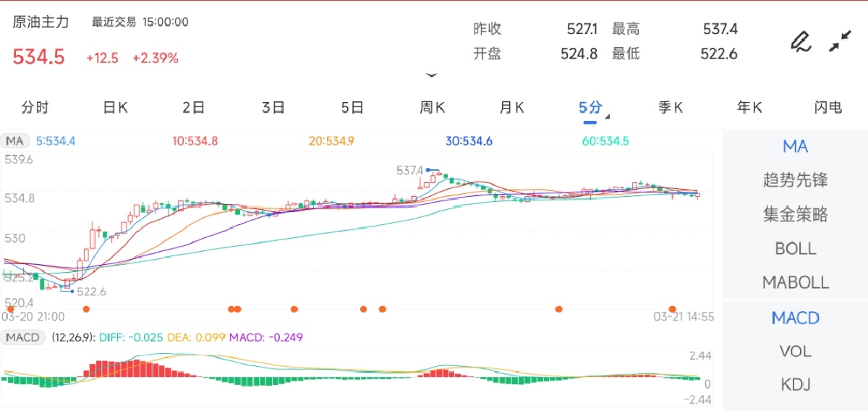Switch sub-chart to VOL

coord(795,351)
